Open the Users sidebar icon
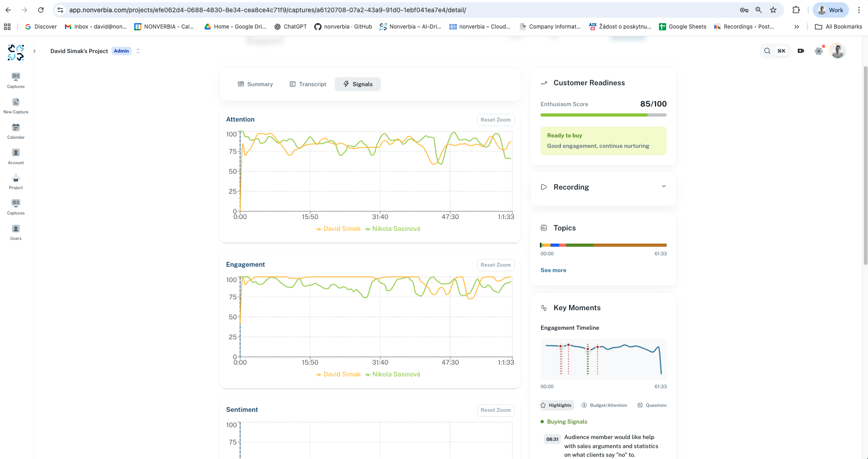868x459 pixels. click(x=16, y=232)
